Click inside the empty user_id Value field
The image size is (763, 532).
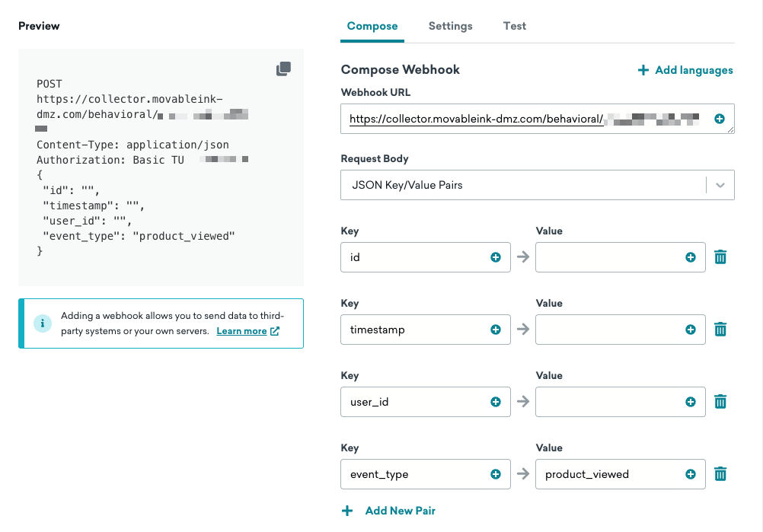(x=609, y=401)
